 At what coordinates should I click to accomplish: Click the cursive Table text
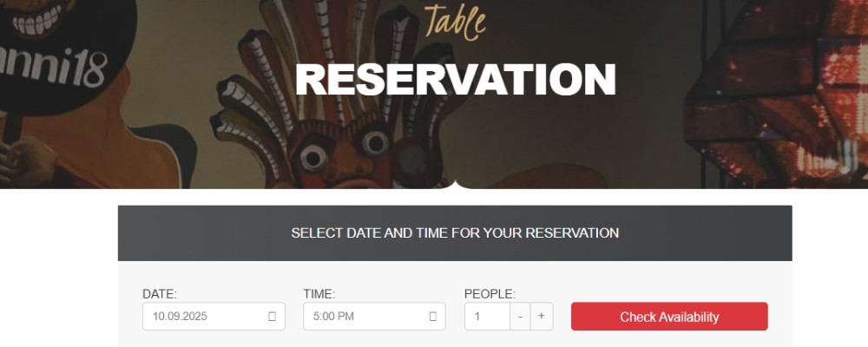point(454,22)
